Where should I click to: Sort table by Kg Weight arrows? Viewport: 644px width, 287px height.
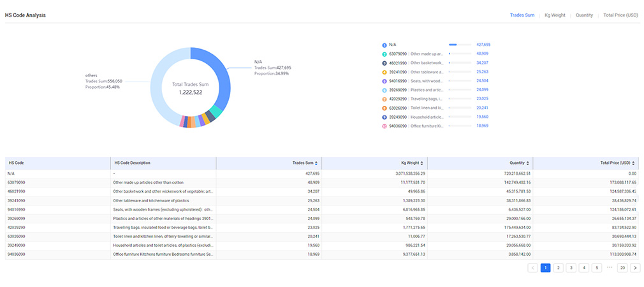pyautogui.click(x=421, y=163)
